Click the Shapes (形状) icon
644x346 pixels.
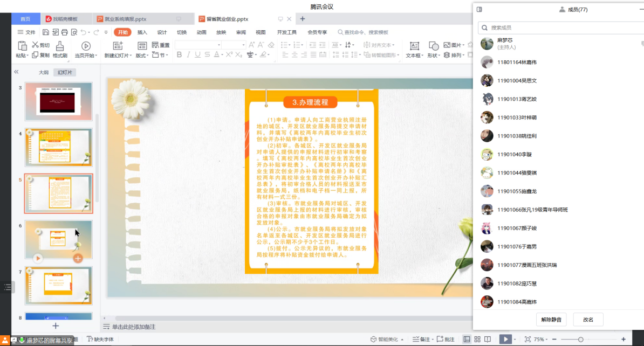[433, 46]
